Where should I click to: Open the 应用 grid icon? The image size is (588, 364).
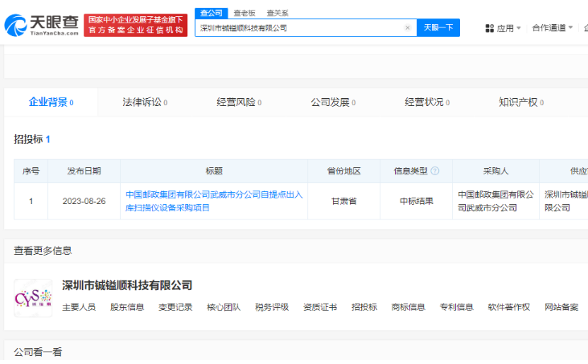click(x=489, y=28)
